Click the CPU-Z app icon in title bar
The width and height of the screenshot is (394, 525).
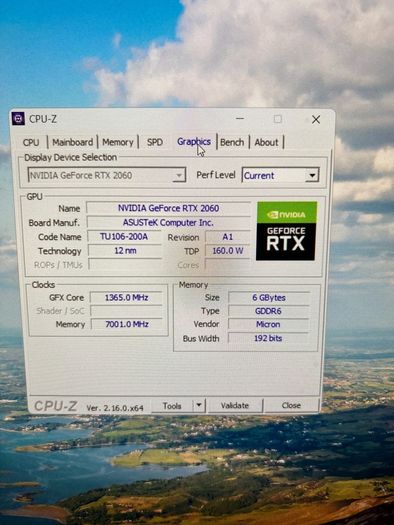[18, 119]
